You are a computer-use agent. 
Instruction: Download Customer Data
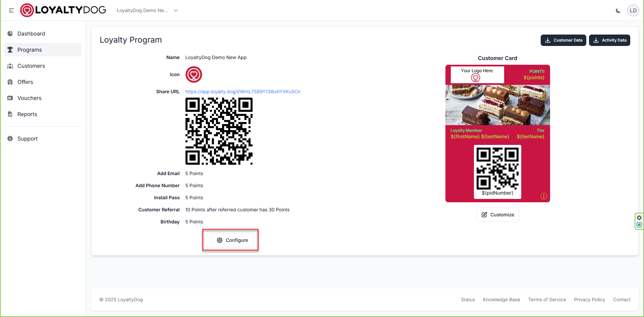563,40
